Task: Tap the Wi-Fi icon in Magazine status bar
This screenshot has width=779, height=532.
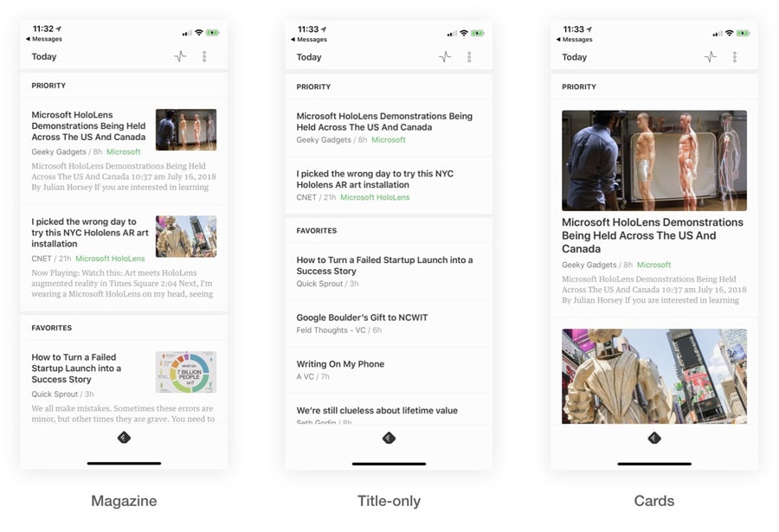Action: point(199,32)
